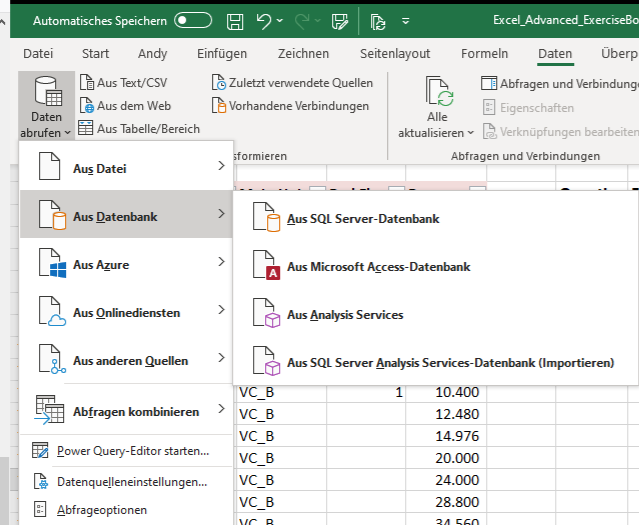Open the Abfragen kombinieren submenu
The image size is (639, 525).
(x=126, y=410)
